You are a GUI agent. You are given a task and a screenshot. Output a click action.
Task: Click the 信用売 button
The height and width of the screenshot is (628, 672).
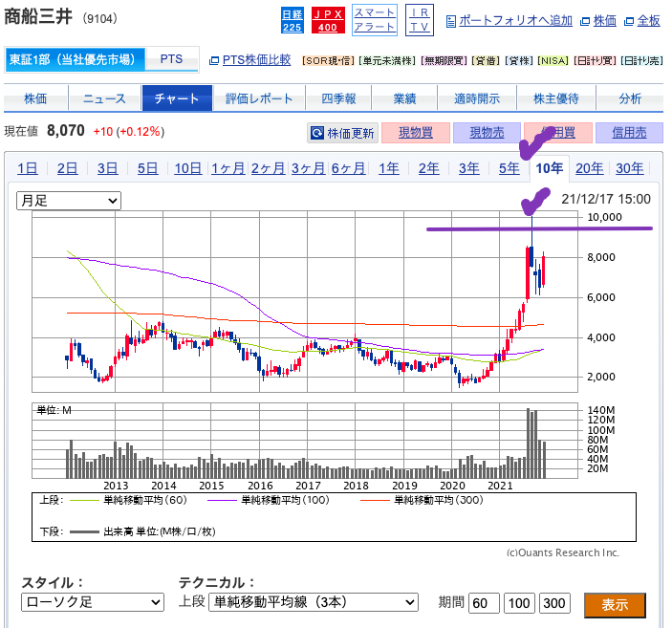click(x=629, y=133)
